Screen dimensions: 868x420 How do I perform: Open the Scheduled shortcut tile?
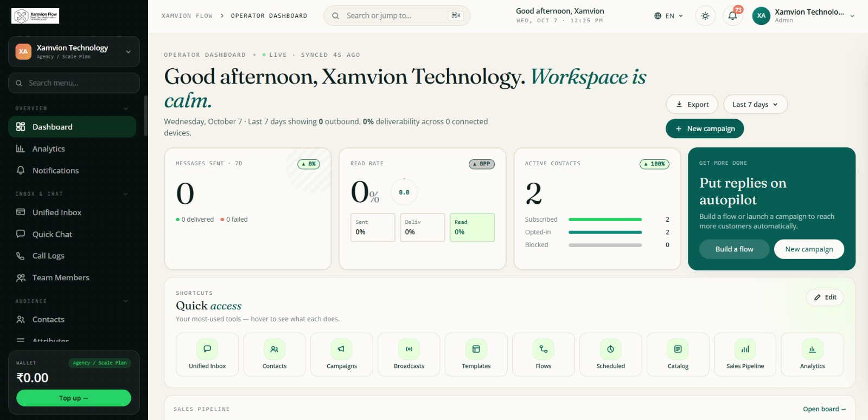coord(611,354)
